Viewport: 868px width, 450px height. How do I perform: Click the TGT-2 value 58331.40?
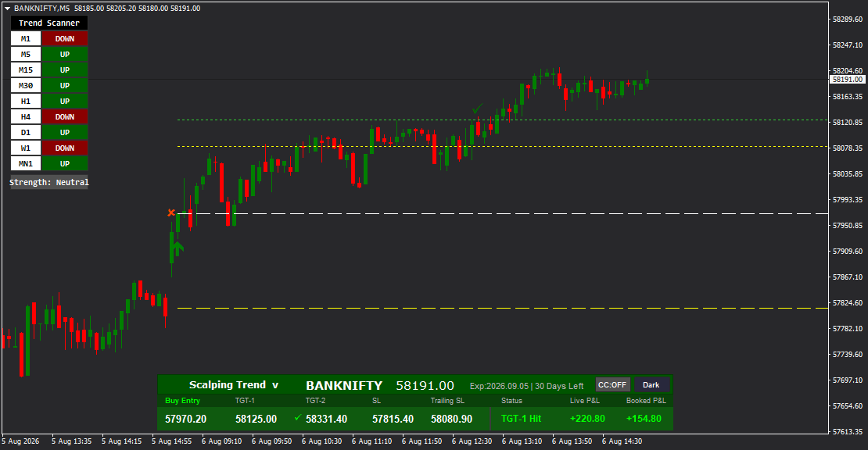click(327, 419)
